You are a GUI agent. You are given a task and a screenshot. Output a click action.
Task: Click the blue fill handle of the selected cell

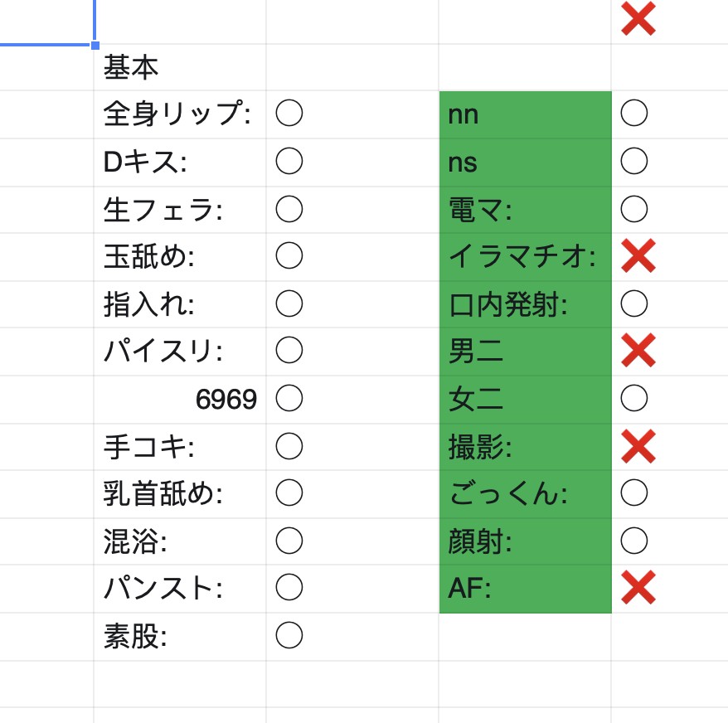[95, 45]
